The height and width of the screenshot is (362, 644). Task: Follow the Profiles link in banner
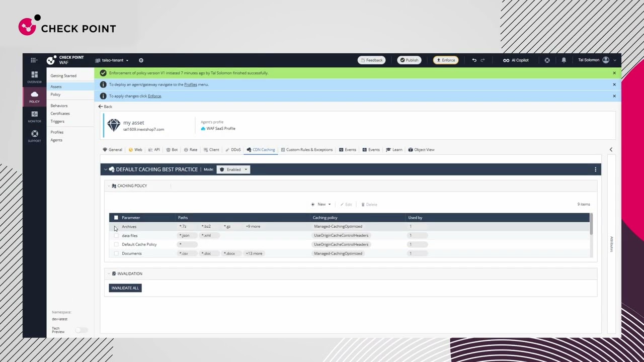(x=191, y=84)
